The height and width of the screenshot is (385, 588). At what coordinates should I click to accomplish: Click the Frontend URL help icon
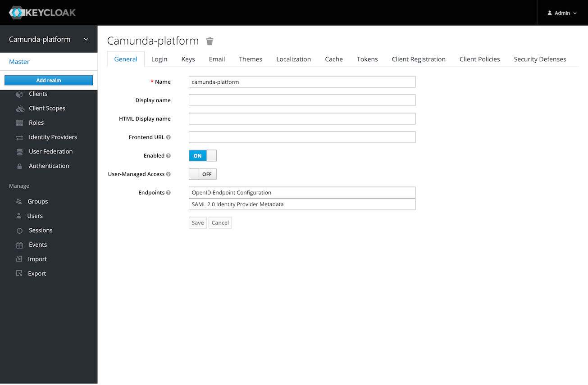pyautogui.click(x=169, y=137)
